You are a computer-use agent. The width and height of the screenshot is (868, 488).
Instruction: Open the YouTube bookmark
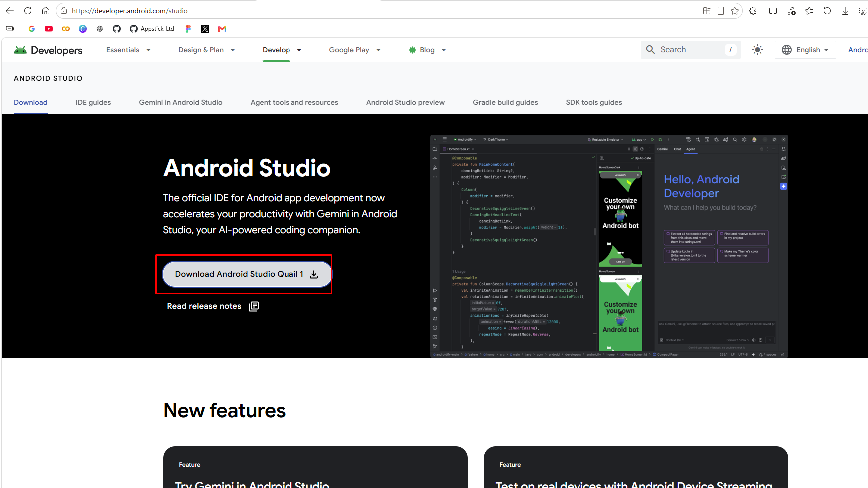point(49,29)
